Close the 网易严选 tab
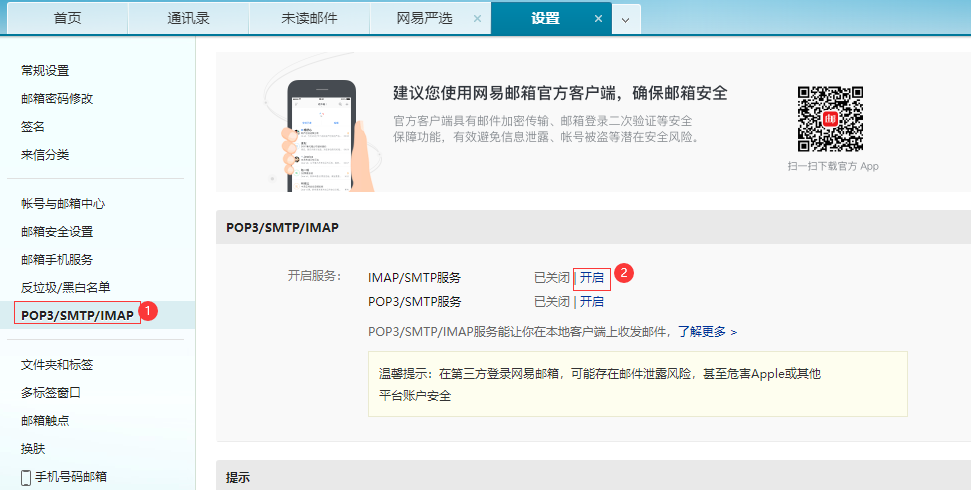 pyautogui.click(x=477, y=19)
